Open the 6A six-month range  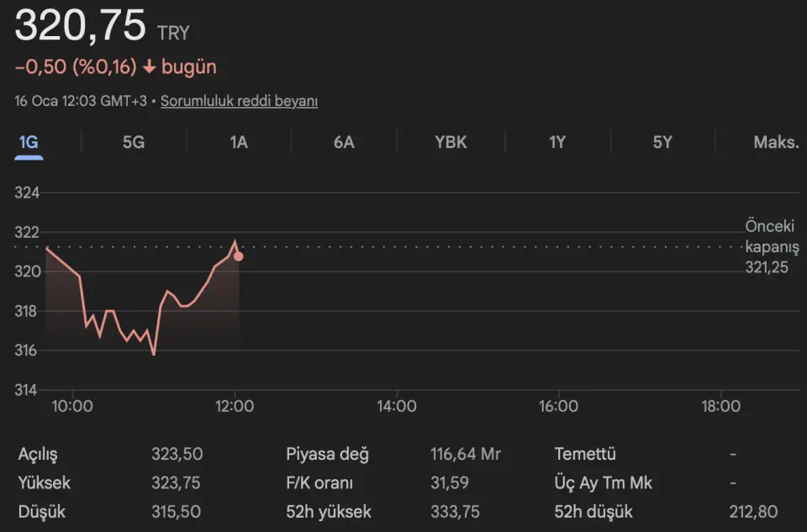point(344,142)
